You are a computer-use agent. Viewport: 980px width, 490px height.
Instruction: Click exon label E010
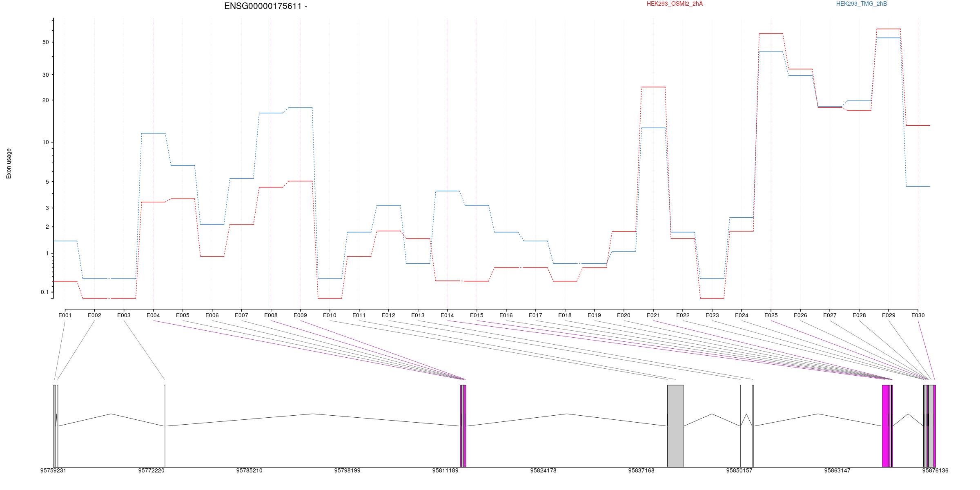[x=330, y=315]
